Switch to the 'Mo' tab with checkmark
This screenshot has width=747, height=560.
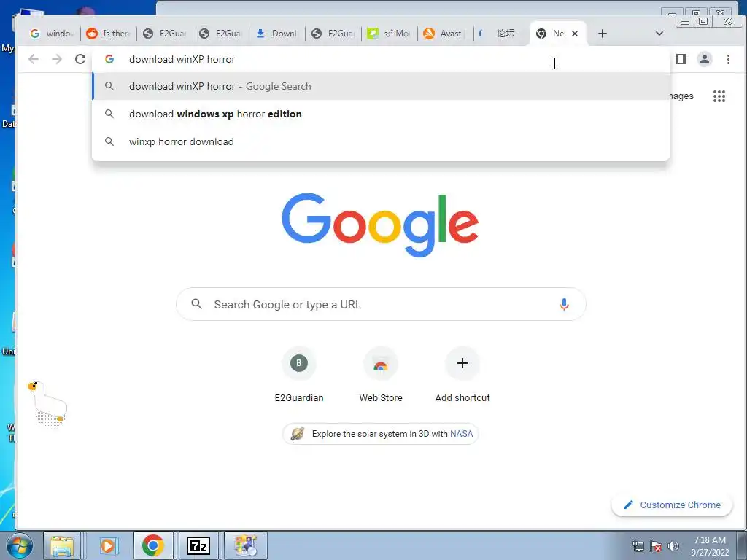click(390, 34)
